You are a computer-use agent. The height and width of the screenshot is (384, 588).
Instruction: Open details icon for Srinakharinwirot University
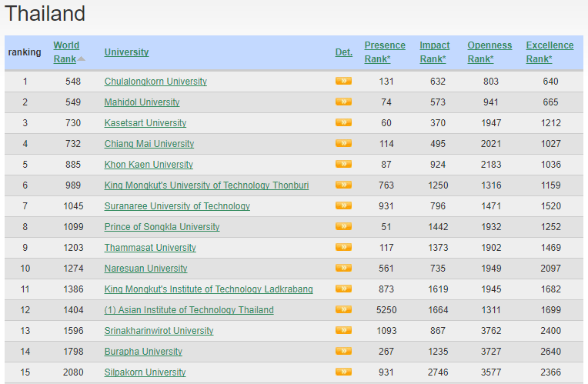coord(343,330)
